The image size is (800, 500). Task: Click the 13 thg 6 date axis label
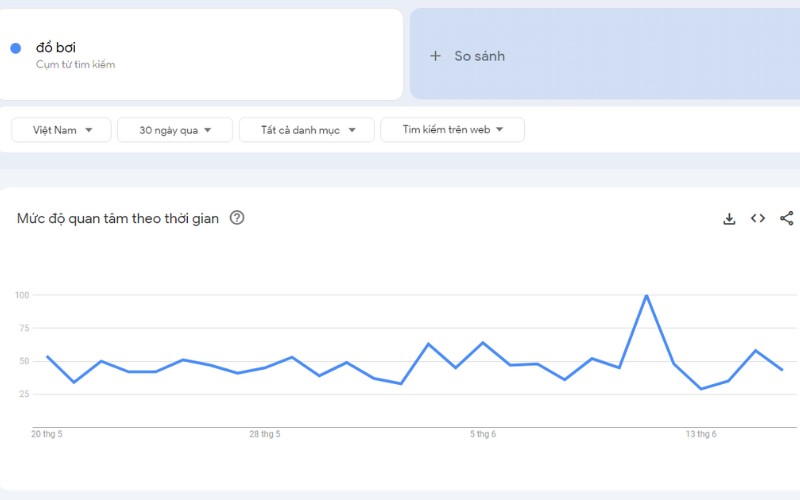point(701,434)
